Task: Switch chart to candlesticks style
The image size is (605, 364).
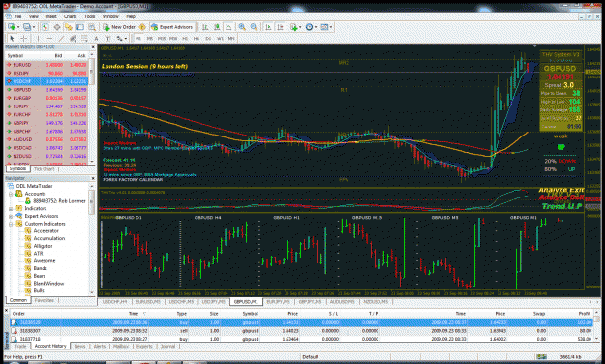Action: 217,27
